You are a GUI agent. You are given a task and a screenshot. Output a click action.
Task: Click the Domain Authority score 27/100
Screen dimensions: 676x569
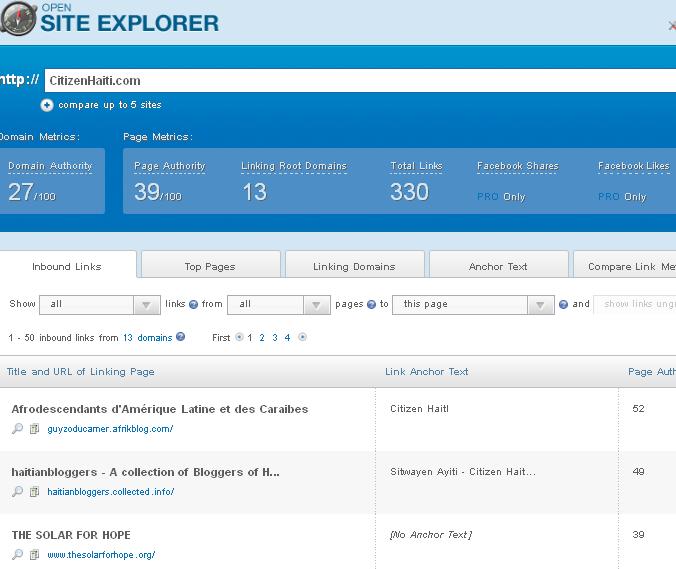pyautogui.click(x=32, y=192)
